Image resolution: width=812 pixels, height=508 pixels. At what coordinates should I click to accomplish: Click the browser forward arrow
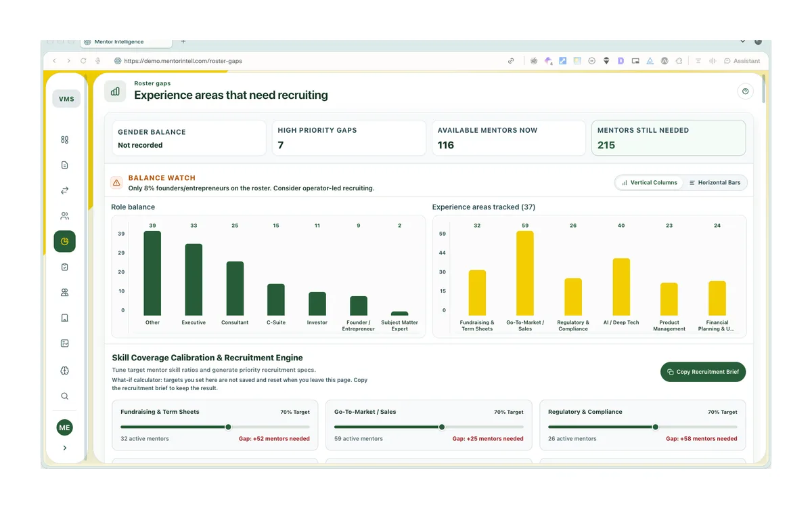coord(68,61)
